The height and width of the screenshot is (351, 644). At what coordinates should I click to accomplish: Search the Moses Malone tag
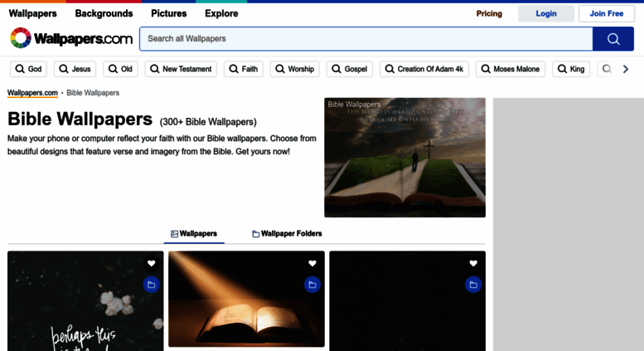click(511, 69)
